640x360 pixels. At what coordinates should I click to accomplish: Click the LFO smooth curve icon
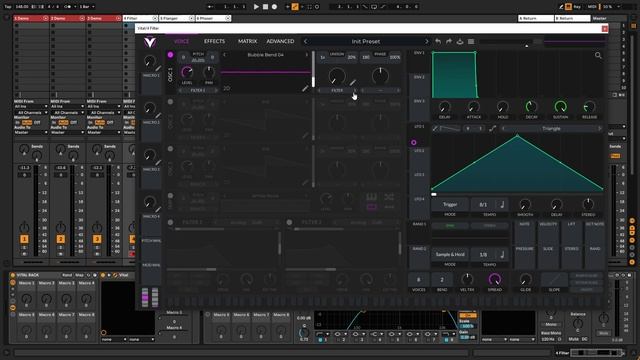(493, 129)
